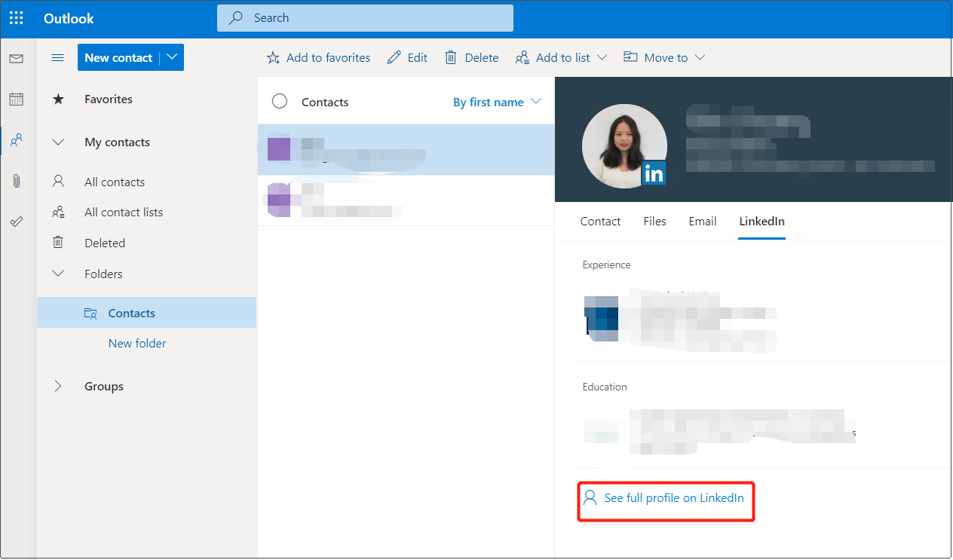The height and width of the screenshot is (560, 953).
Task: Open To Do checkmark icon in the left rail
Action: (x=16, y=222)
